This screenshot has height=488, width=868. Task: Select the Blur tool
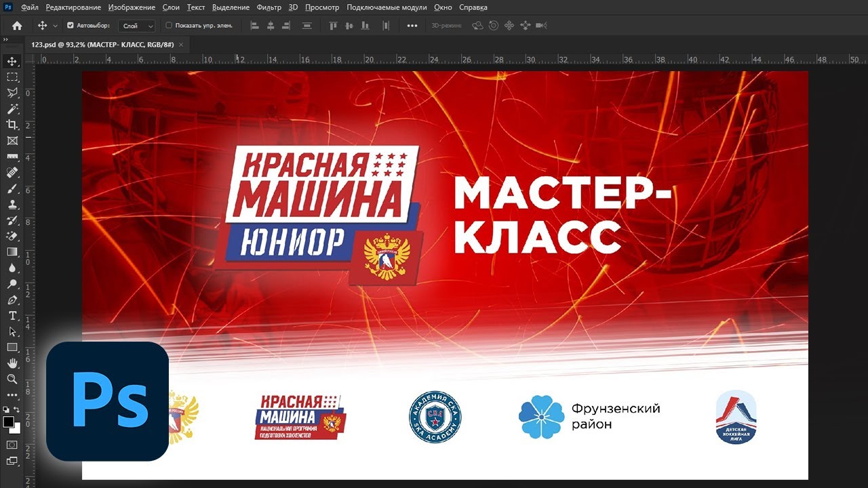point(12,268)
